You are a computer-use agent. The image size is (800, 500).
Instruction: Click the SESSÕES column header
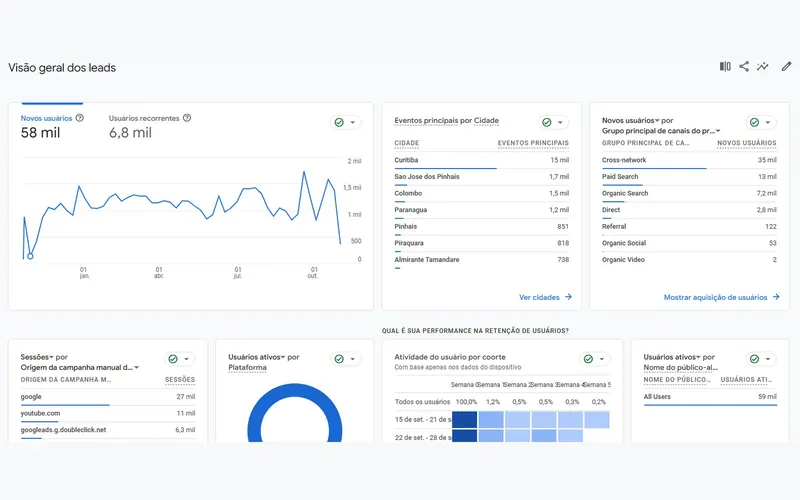180,380
